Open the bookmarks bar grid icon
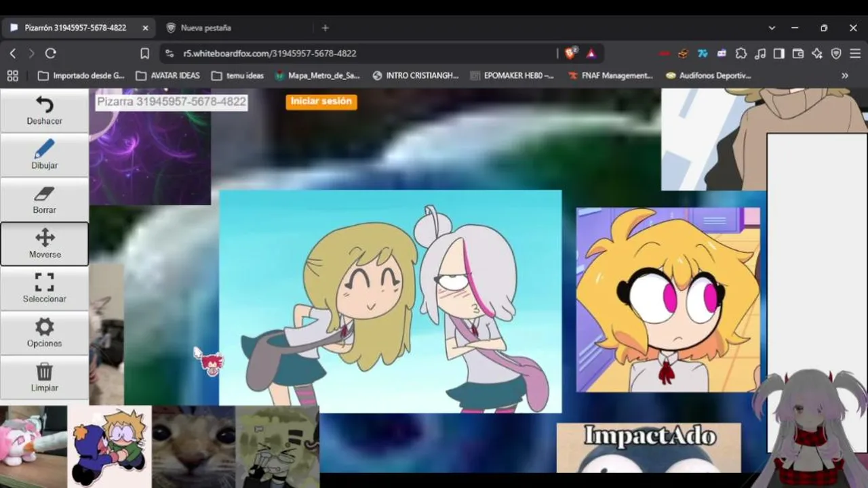This screenshot has height=488, width=868. (12, 76)
